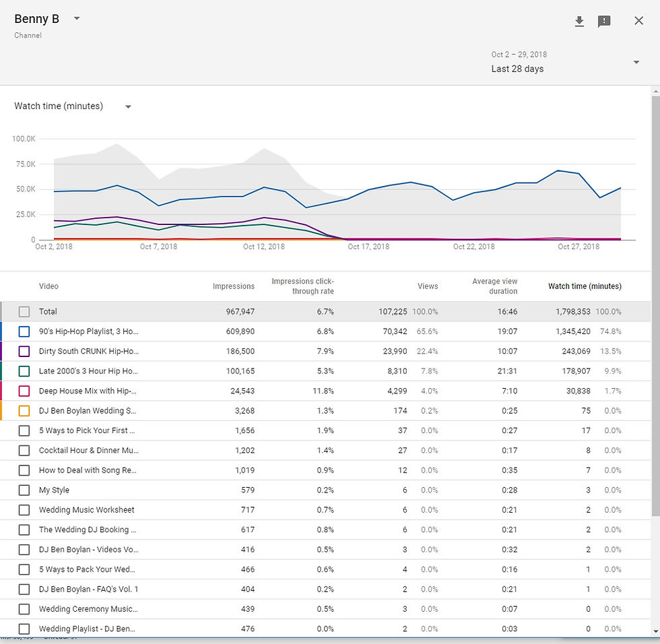Screen dimensions: 660x644
Task: Open the Last 28 days date range dropdown
Action: click(636, 63)
